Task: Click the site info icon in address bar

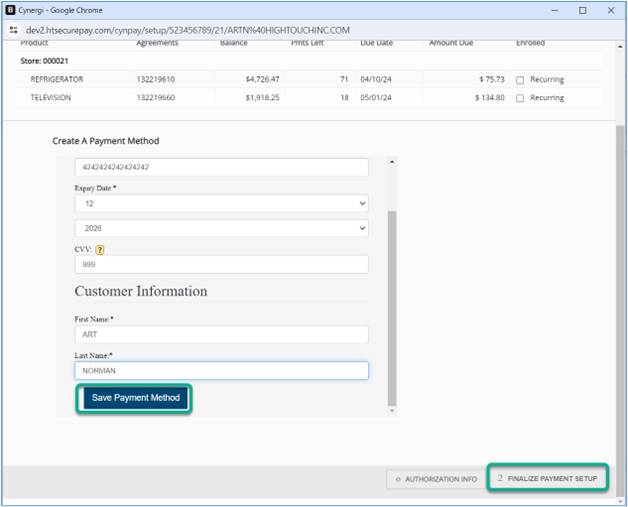Action: (13, 30)
